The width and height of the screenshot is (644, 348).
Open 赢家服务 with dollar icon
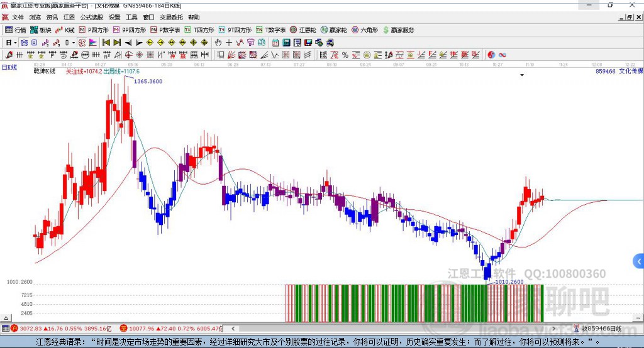(398, 30)
